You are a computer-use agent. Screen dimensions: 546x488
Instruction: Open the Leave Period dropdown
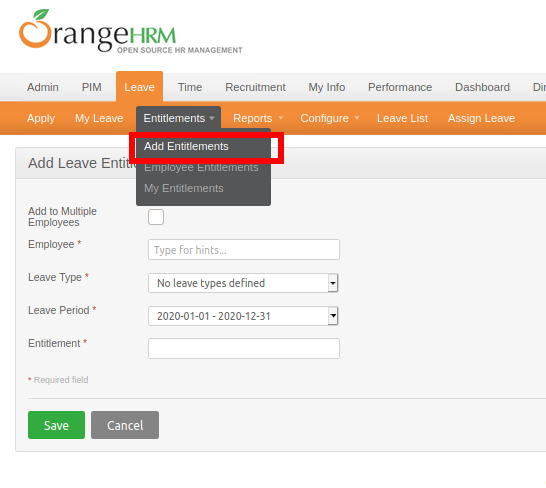tap(243, 316)
